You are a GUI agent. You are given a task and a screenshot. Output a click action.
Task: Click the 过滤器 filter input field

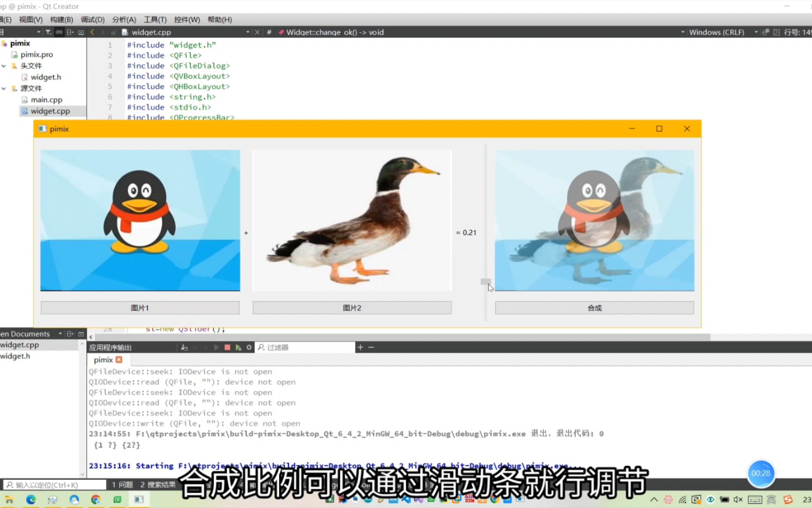tap(306, 347)
